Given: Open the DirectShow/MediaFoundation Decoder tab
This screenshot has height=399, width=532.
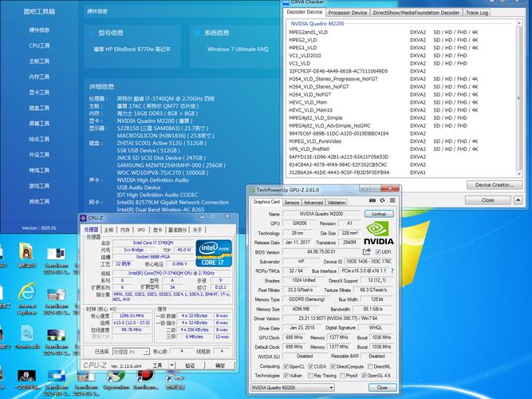Looking at the screenshot, I should pyautogui.click(x=416, y=13).
